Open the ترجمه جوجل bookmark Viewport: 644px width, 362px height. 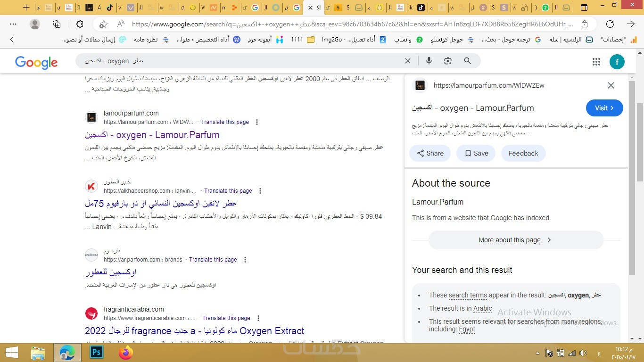pos(511,40)
